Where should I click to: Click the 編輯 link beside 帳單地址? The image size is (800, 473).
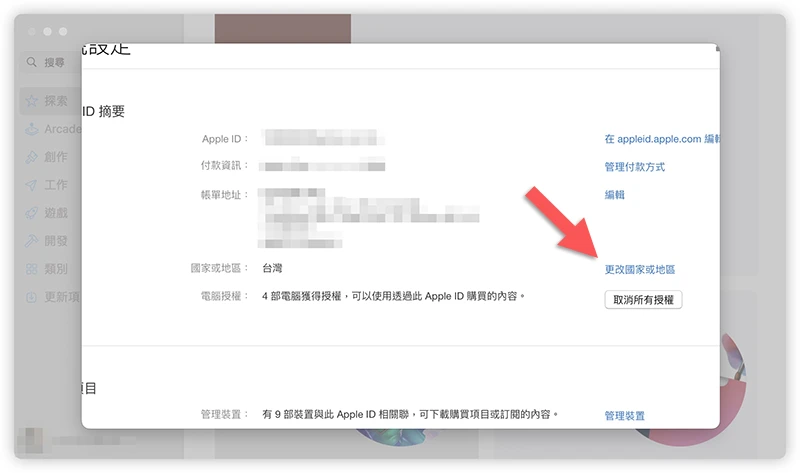point(614,194)
